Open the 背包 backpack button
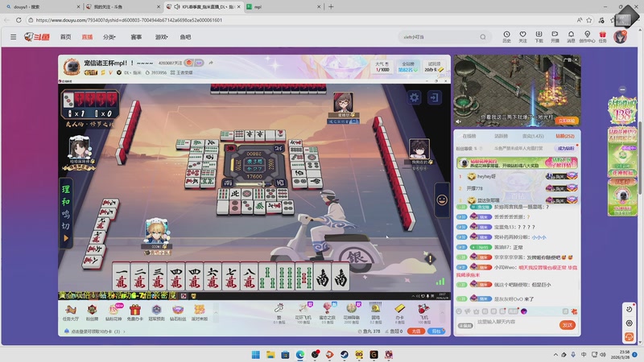This screenshot has height=362, width=644. [436, 331]
